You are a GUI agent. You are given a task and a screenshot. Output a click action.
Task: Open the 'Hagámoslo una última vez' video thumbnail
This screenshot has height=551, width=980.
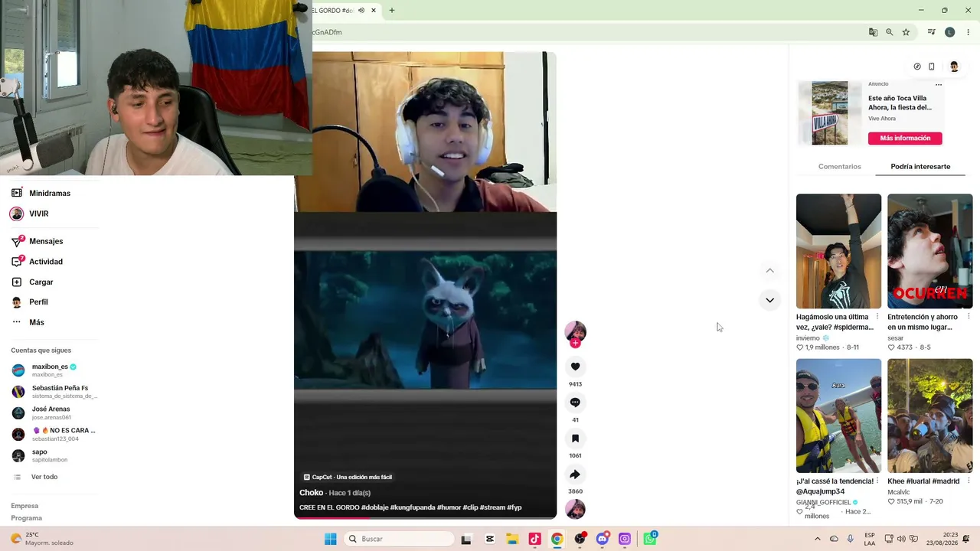[838, 251]
